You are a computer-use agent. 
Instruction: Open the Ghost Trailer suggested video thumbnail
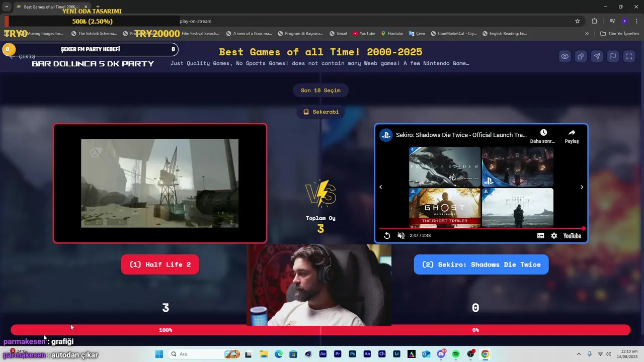(445, 208)
